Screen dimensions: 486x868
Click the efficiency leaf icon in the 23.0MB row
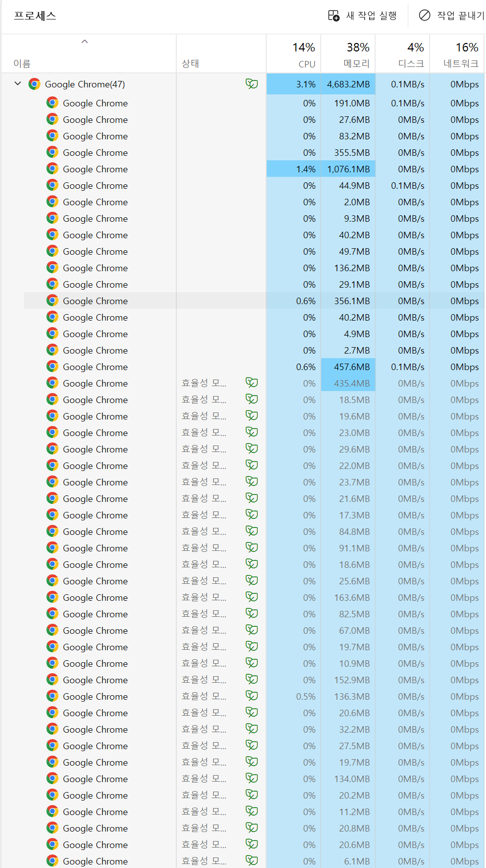(252, 433)
